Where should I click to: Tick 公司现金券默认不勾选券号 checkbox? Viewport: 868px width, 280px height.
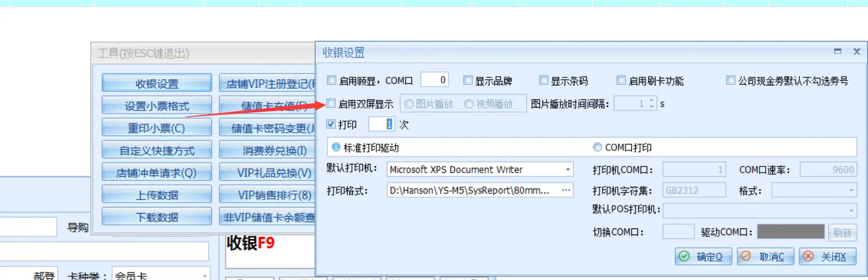pos(730,80)
